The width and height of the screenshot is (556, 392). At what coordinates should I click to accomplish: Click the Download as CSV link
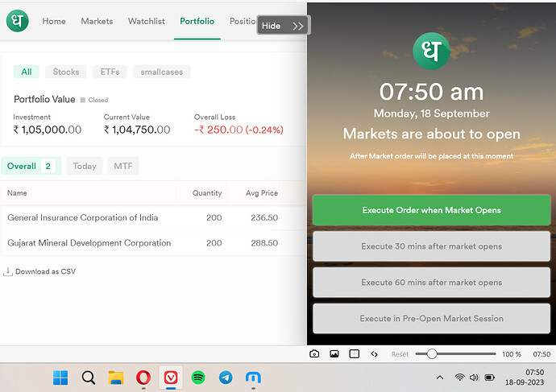45,271
